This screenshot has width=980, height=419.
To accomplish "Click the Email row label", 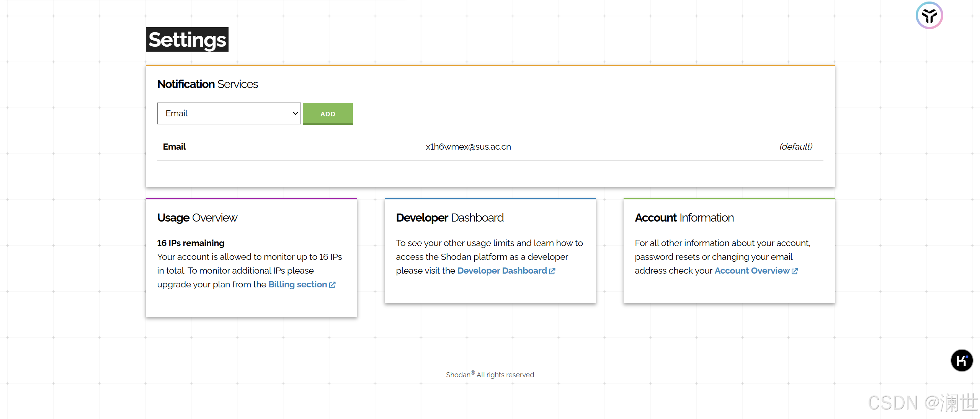I will 174,147.
